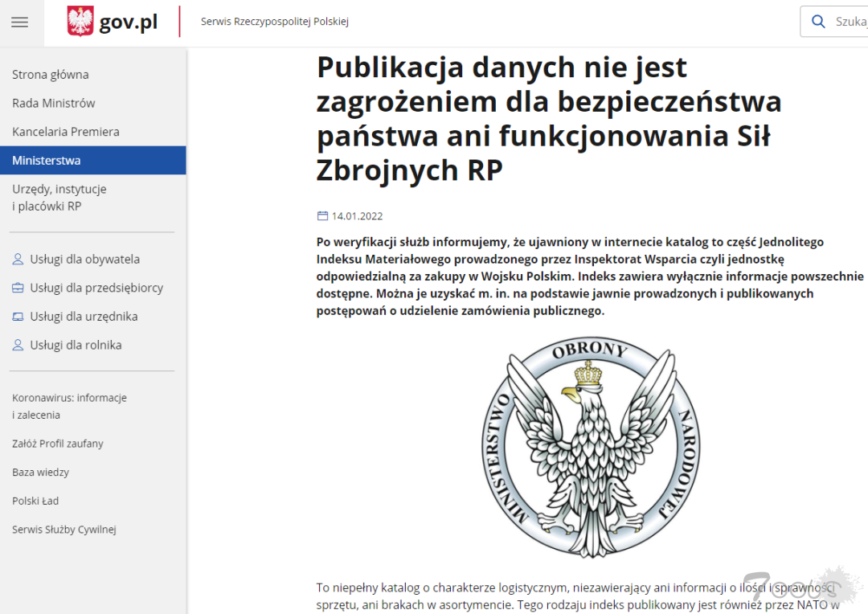Viewport: 868px width, 614px height.
Task: Click the search magnifier icon
Action: pos(818,22)
